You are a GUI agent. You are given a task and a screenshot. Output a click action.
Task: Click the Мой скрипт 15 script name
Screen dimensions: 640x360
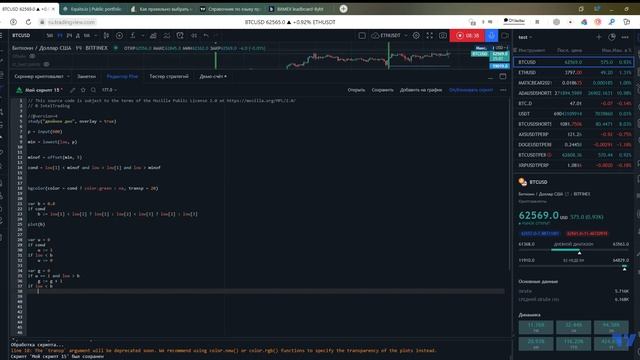pyautogui.click(x=43, y=90)
